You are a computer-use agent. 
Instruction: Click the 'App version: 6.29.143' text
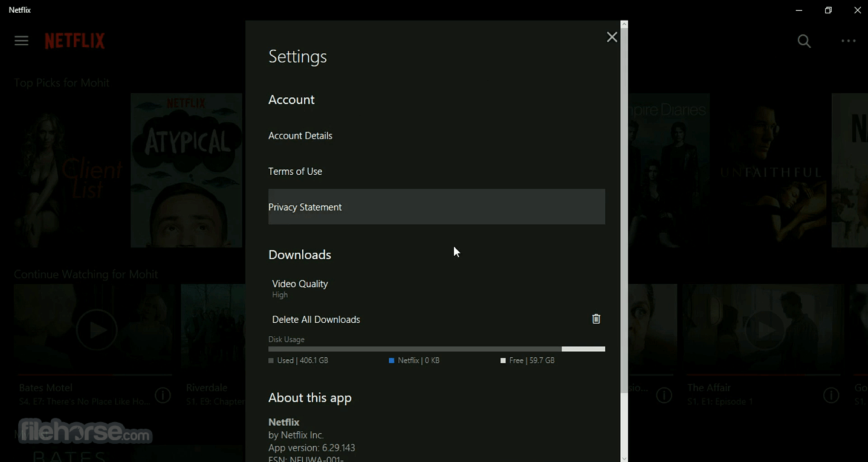[312, 448]
